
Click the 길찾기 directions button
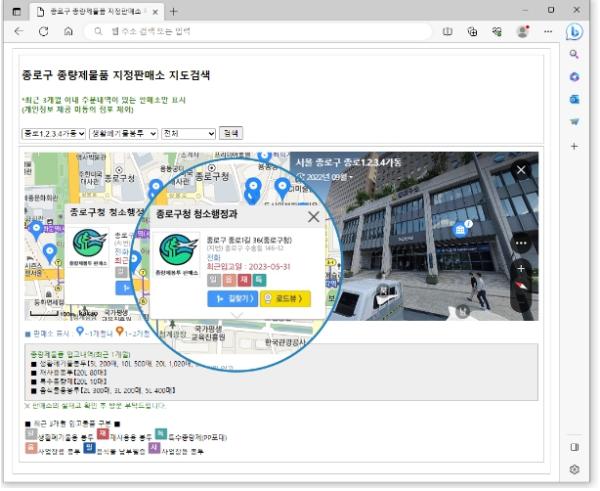coord(231,298)
